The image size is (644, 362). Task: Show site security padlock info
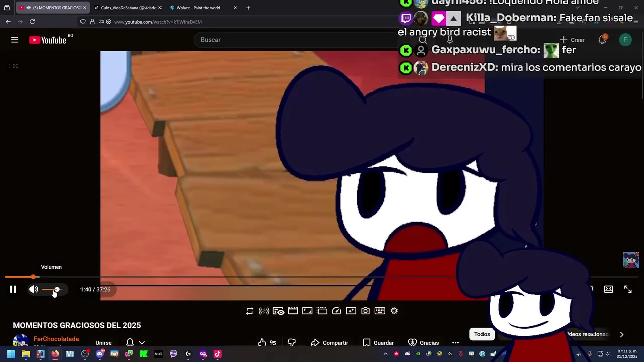pos(92,22)
